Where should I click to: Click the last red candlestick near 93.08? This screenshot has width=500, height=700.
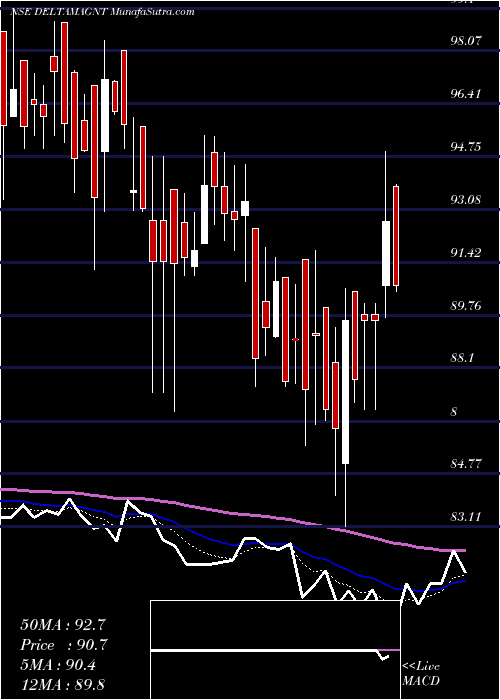pos(396,236)
